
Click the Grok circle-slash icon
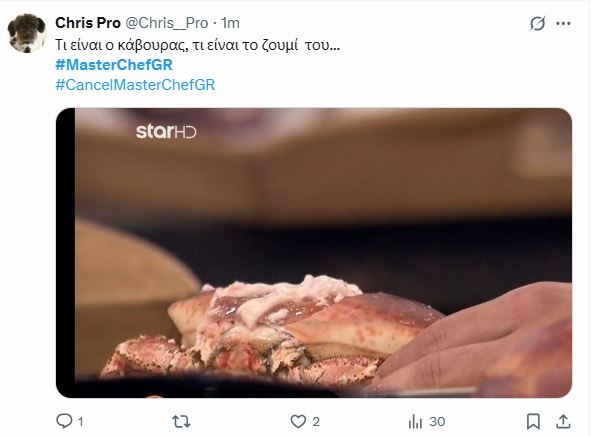(x=536, y=23)
